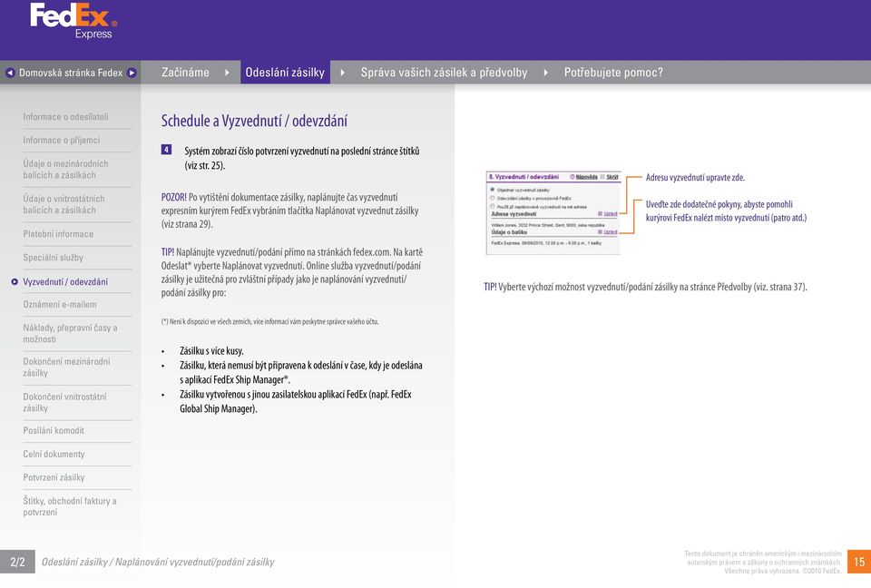This screenshot has height=588, width=871.
Task: Click the FedEx Express logo
Action: tap(73, 21)
